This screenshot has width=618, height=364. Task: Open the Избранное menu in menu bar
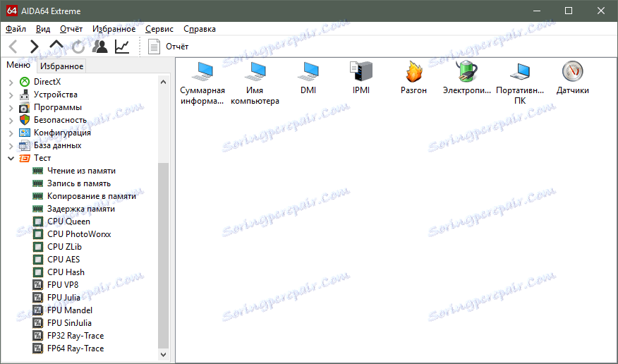tap(114, 29)
